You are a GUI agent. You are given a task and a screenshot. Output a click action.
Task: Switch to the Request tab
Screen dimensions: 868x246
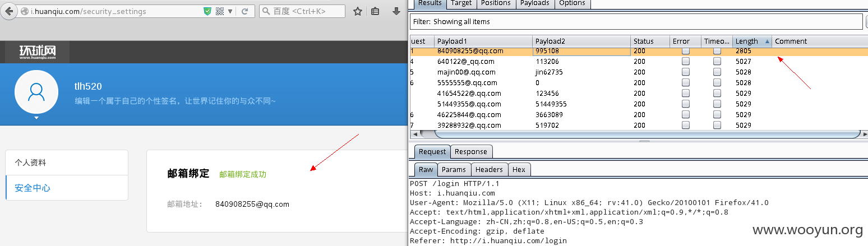point(432,151)
